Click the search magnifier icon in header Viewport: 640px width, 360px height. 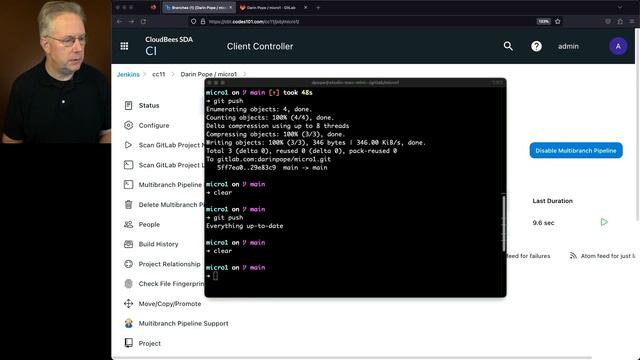508,46
